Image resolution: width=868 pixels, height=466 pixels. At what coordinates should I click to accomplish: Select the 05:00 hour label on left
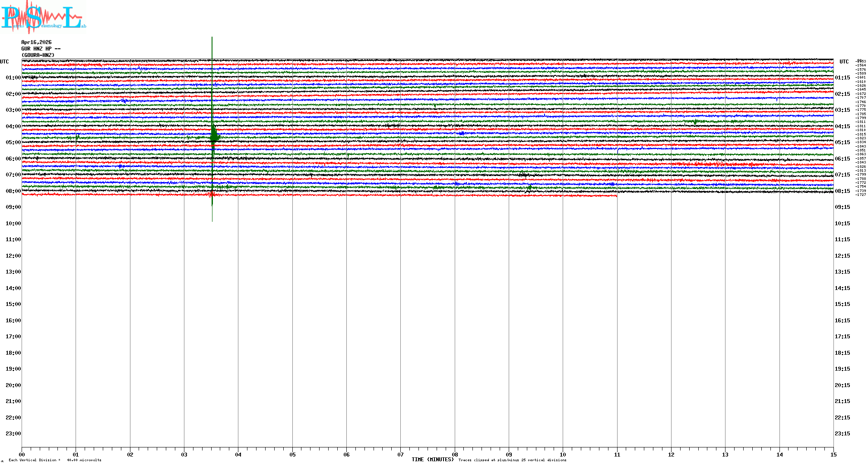(13, 142)
